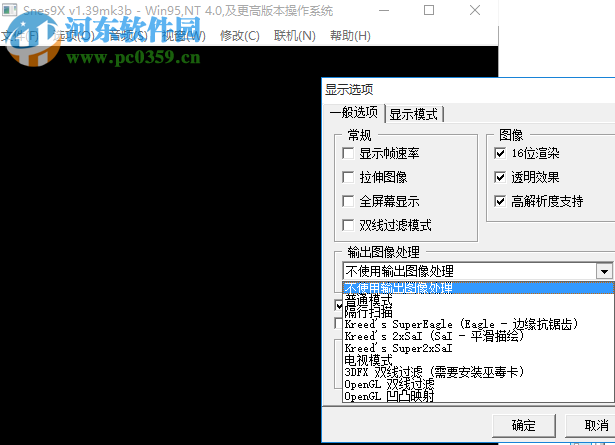The width and height of the screenshot is (615, 445).
Task: Collapse the 输出图像处理 dropdown arrow
Action: point(604,271)
